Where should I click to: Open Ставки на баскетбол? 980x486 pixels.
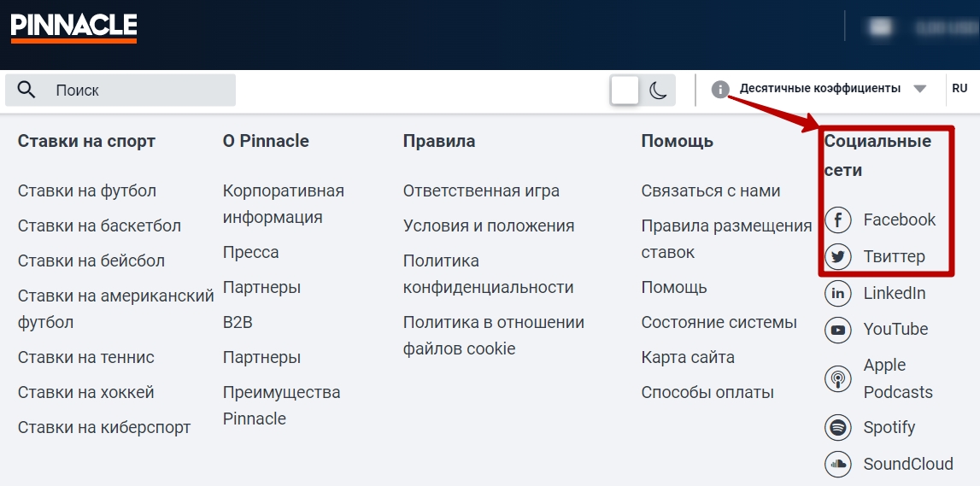(x=99, y=225)
